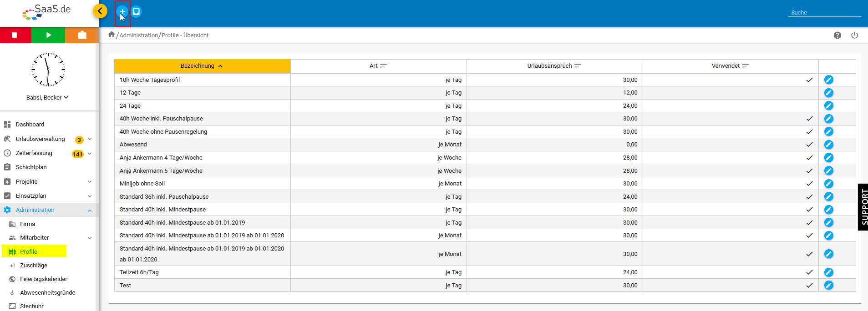Edit 40h Woche inkl. Pauschalpause profile
Screen dimensions: 868x311
(x=828, y=119)
